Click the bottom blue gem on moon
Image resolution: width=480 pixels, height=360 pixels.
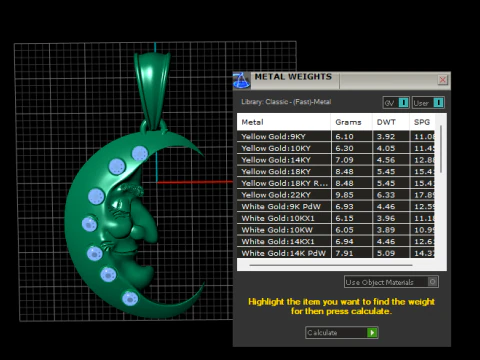[x=130, y=298]
